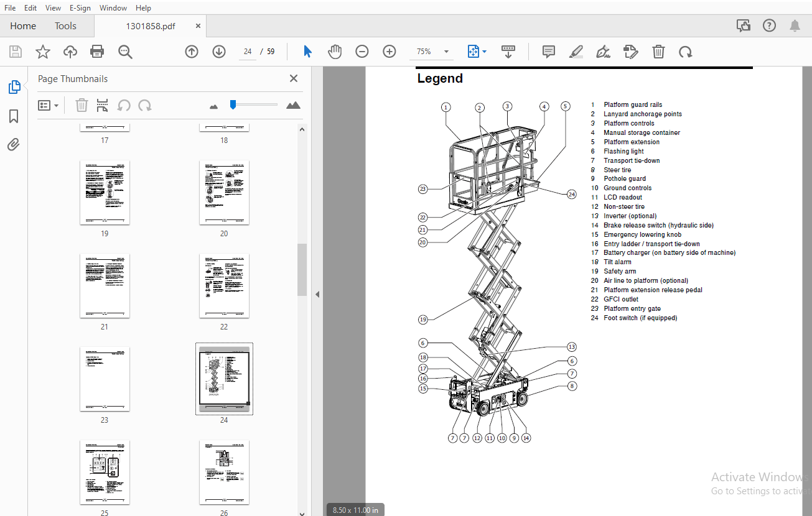Screen dimensions: 812x516
Task: Open Help question mark icon
Action: (x=770, y=25)
